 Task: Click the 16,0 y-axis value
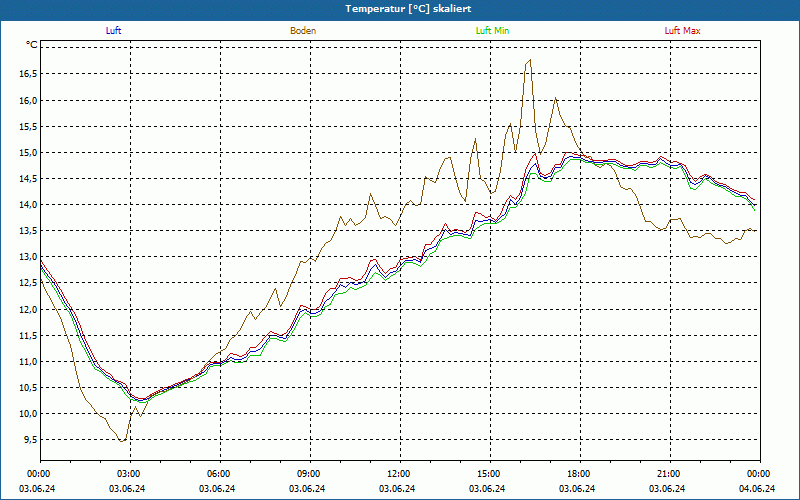[28, 100]
